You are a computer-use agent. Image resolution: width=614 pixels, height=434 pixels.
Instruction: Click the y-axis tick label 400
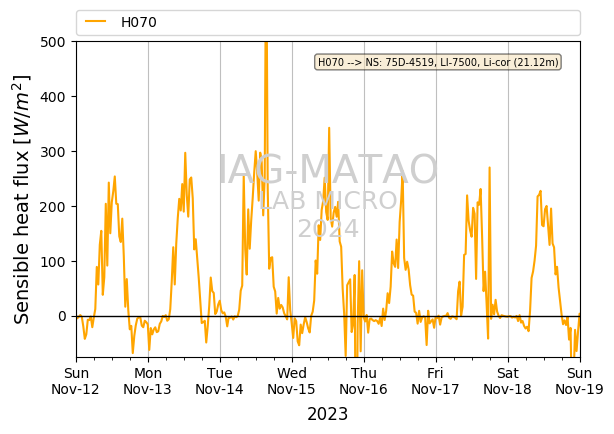coord(52,97)
